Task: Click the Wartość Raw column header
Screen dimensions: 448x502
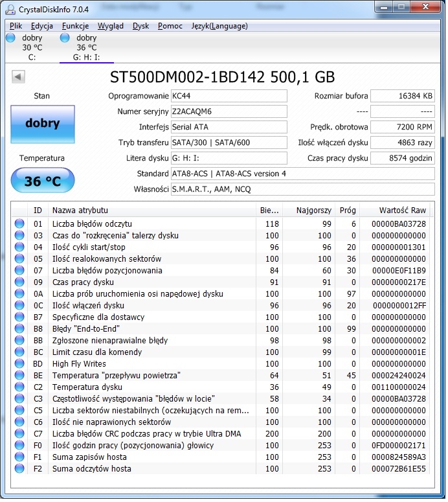Action: (x=394, y=211)
